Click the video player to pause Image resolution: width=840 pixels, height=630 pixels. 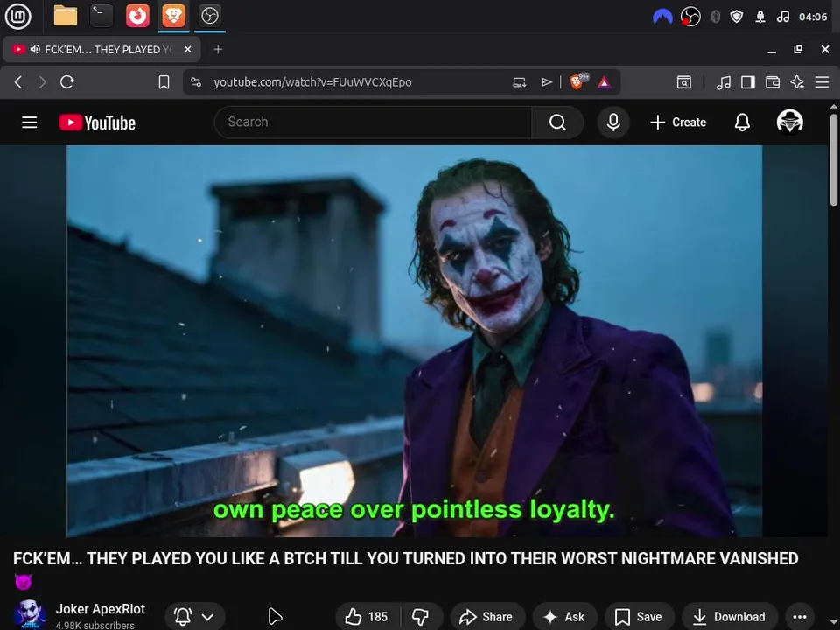414,340
